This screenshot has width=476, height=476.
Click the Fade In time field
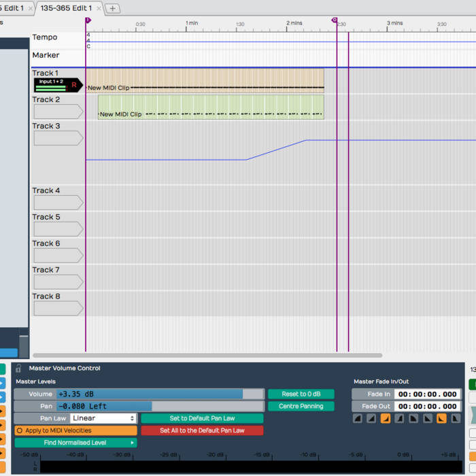[x=427, y=394]
